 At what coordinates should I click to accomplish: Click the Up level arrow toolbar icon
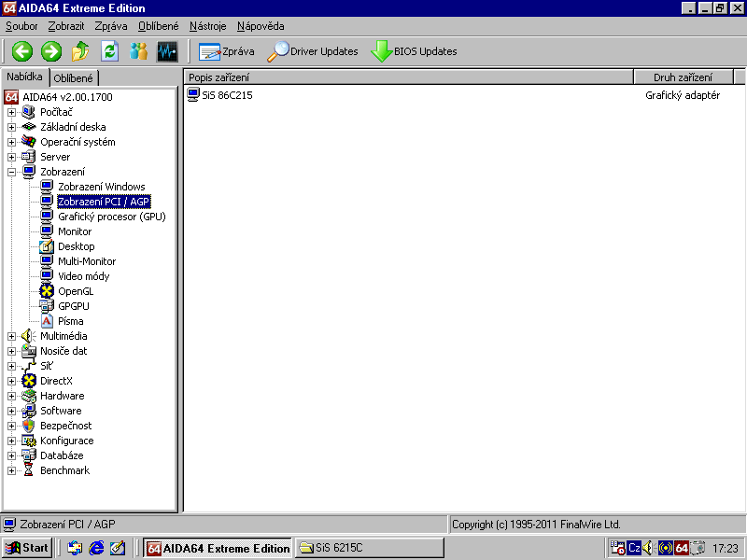point(80,51)
